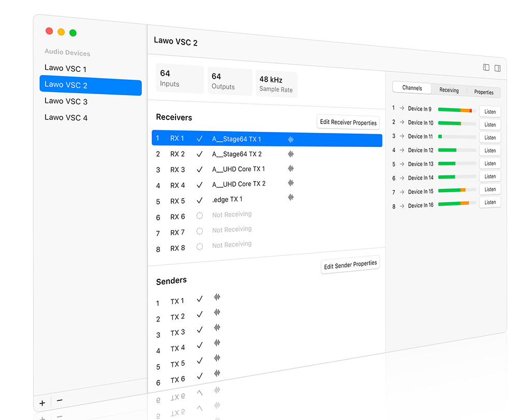
Task: Select Lawo VSC 3 in Audio Devices
Action: click(66, 101)
